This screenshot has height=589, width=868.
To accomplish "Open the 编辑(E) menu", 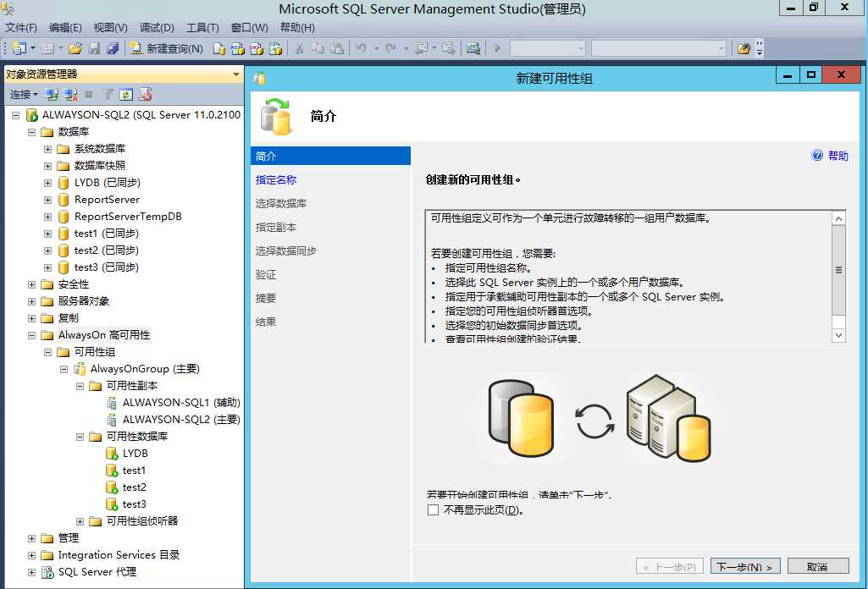I will pos(65,28).
